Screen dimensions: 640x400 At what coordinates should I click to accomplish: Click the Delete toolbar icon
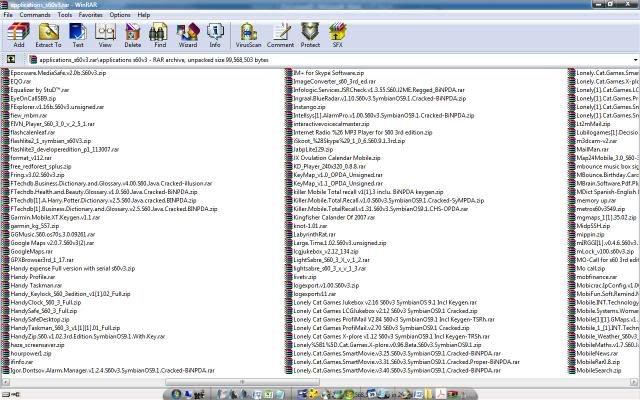(x=133, y=36)
